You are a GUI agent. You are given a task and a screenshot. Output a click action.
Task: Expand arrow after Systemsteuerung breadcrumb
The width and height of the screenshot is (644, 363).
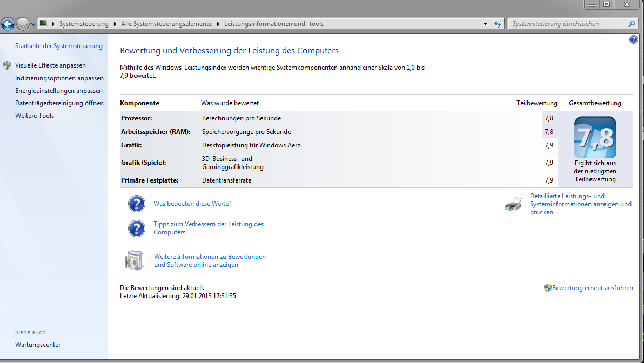coord(115,24)
